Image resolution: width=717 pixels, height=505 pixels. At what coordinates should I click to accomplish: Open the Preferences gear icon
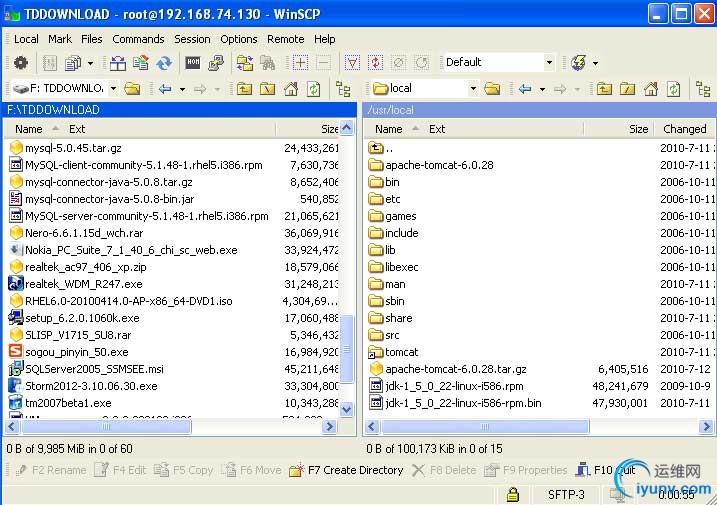pyautogui.click(x=21, y=63)
